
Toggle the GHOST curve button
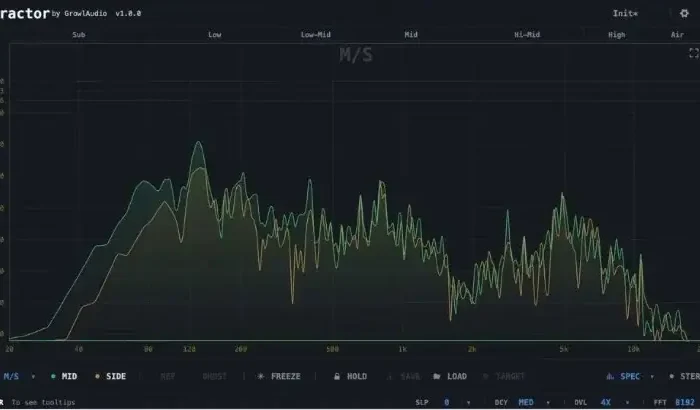[215, 377]
